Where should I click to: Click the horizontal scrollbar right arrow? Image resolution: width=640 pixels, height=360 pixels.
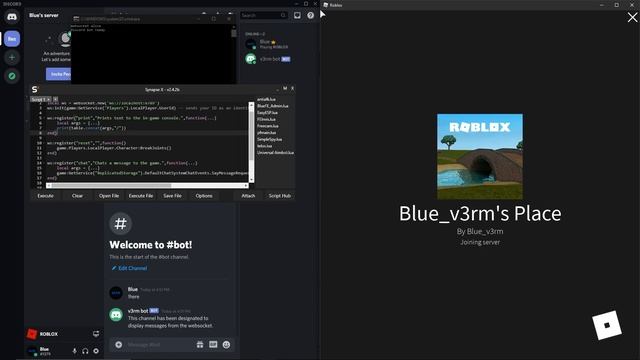(246, 185)
